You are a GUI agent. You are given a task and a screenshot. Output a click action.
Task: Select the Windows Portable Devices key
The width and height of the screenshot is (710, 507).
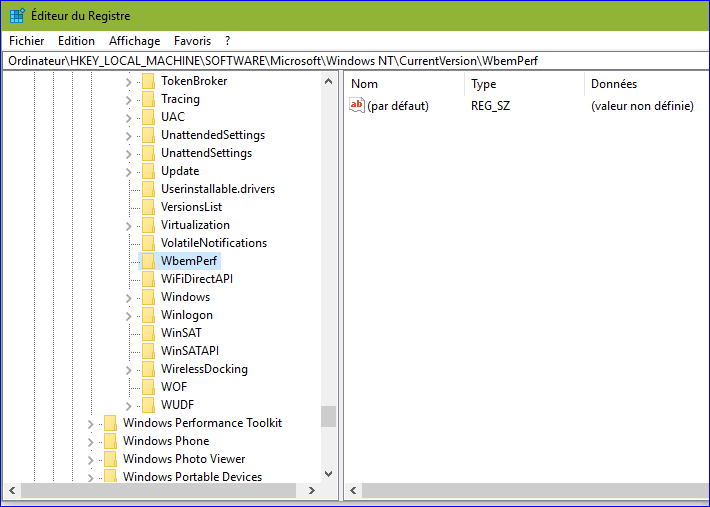pyautogui.click(x=192, y=477)
